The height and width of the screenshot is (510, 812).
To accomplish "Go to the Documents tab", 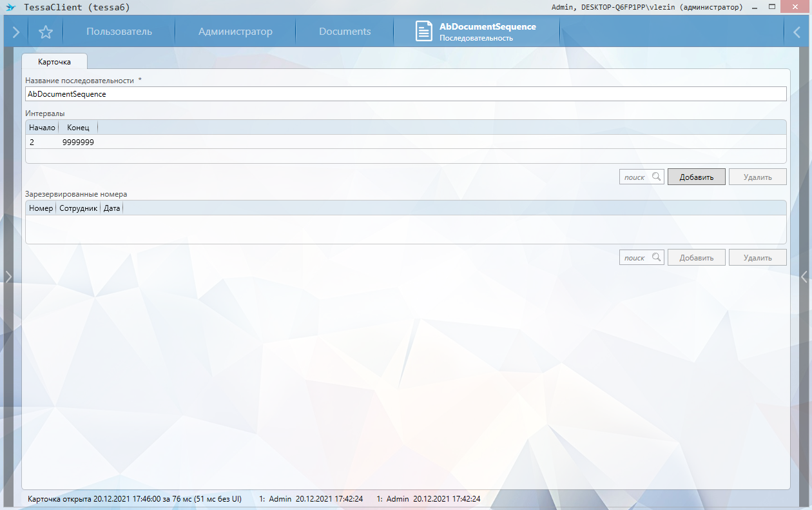I will (345, 32).
